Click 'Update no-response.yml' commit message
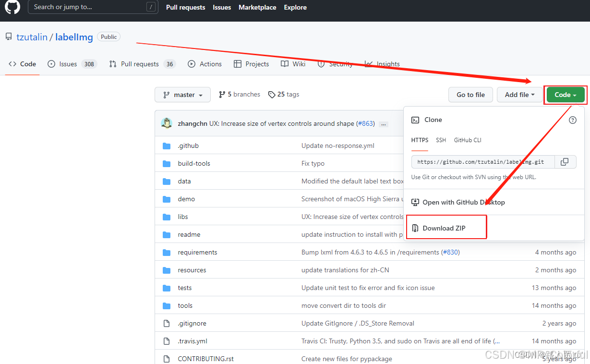The image size is (590, 364). click(x=338, y=146)
